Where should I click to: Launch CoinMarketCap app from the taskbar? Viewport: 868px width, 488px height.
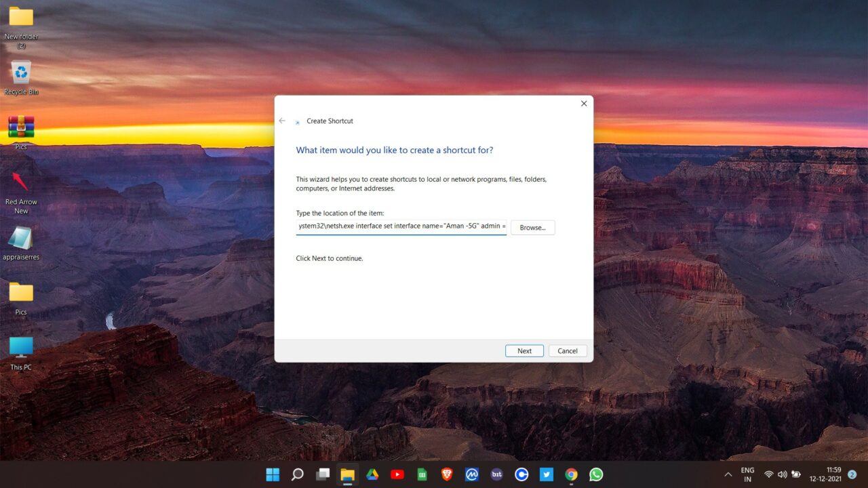pyautogui.click(x=472, y=474)
